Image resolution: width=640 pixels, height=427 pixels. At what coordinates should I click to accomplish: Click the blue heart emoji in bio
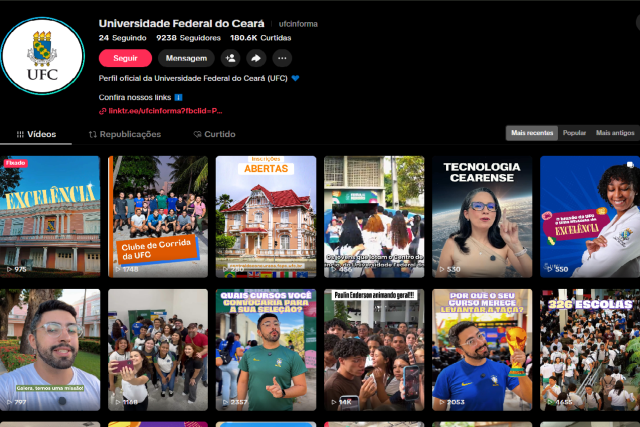point(296,78)
